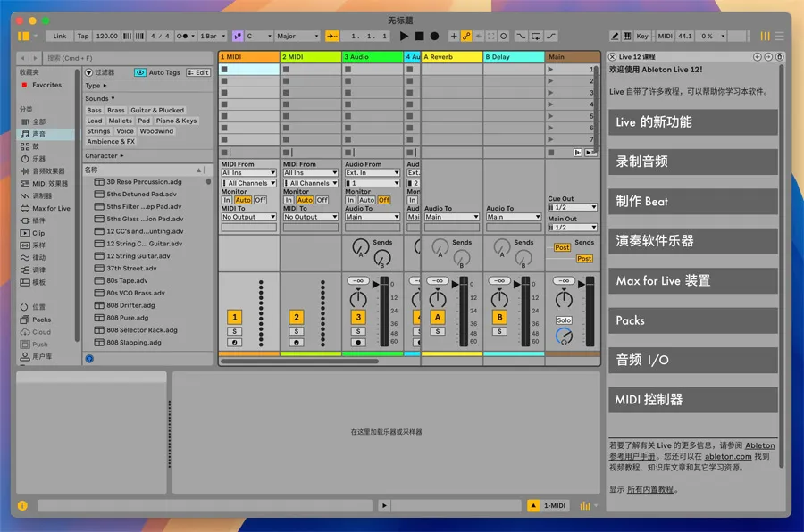Viewport: 804px width, 532px height.
Task: Set track 1 MIDI monitor to In
Action: coord(227,200)
